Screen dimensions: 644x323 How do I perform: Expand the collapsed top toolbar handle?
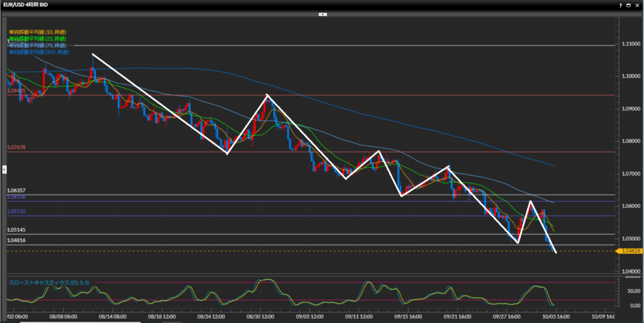322,13
